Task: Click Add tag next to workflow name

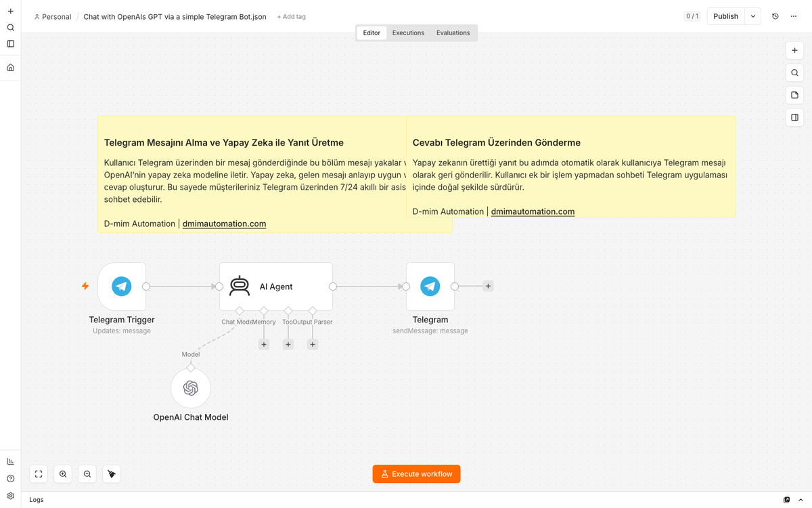Action: tap(291, 17)
